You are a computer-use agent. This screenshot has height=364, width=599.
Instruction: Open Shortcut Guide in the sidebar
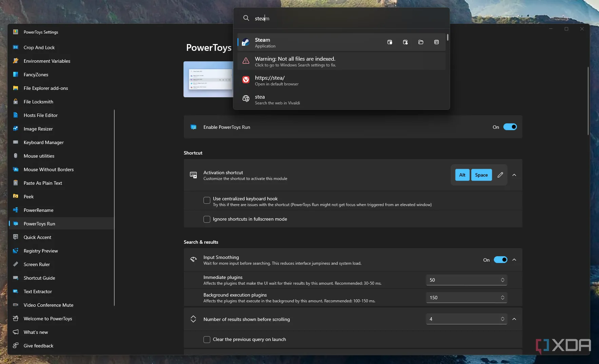pos(61,278)
